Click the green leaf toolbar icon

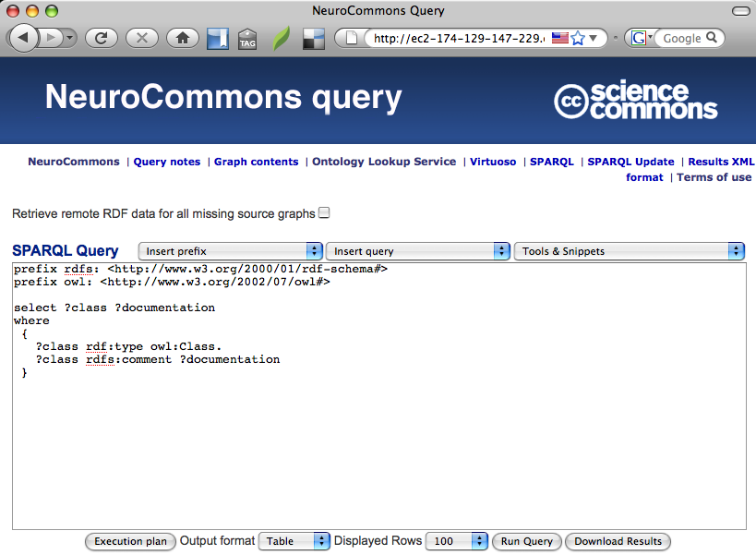point(281,39)
